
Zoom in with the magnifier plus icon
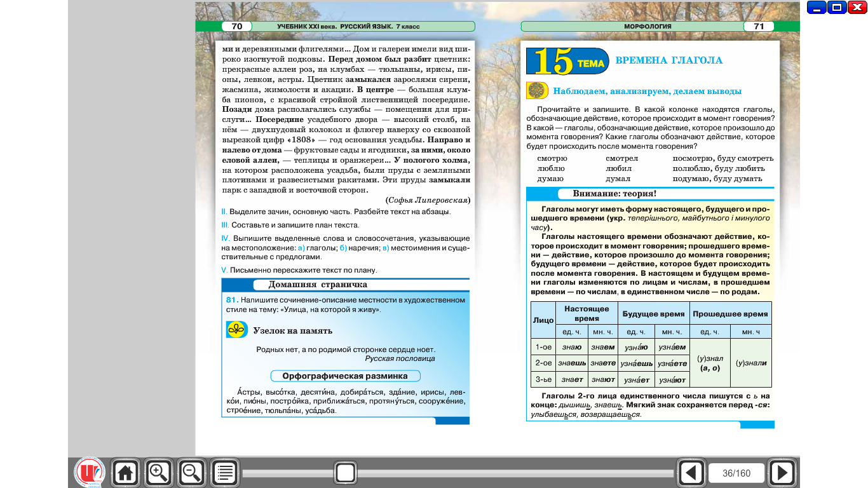pos(158,473)
